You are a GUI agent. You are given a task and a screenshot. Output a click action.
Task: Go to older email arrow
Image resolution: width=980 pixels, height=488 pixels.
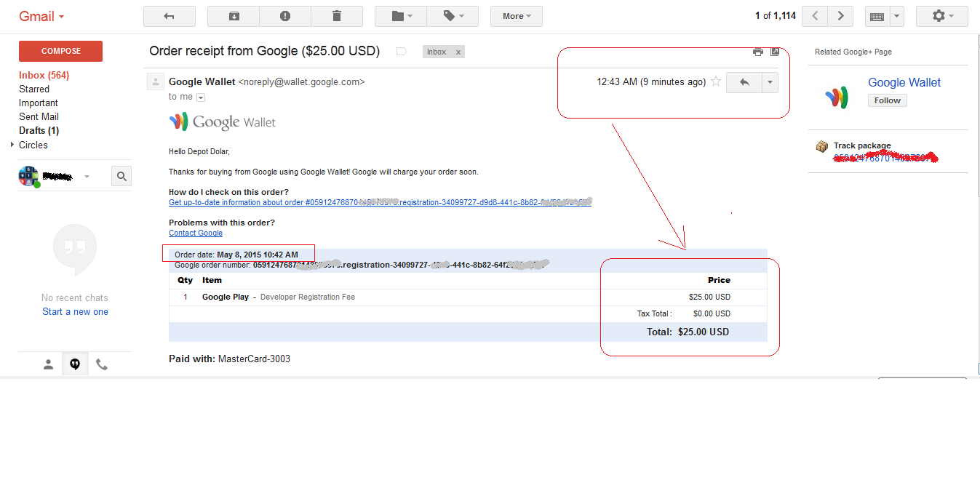coord(841,16)
